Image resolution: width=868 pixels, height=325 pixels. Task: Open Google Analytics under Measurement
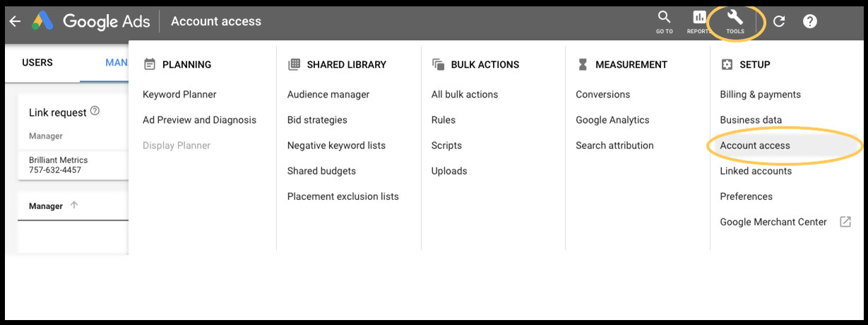click(x=612, y=120)
